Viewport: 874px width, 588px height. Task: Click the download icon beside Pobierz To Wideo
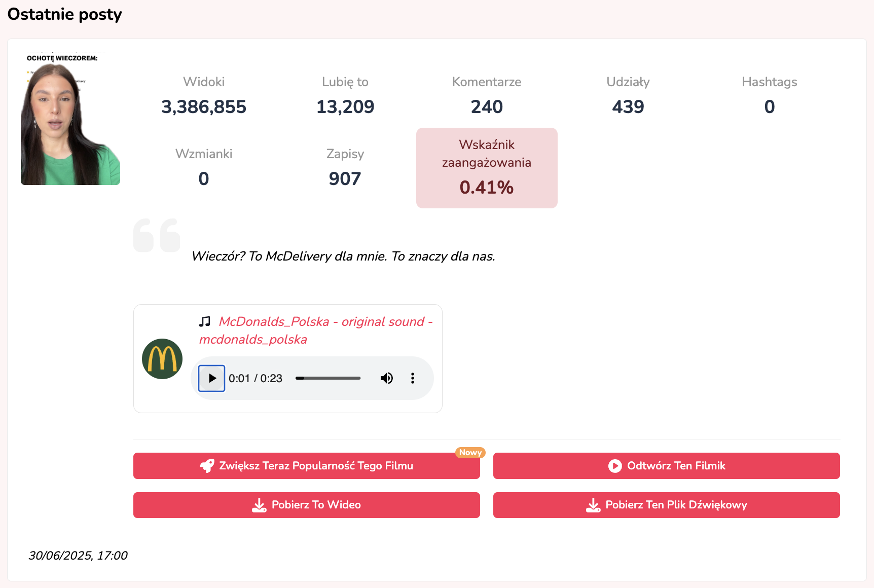(259, 505)
